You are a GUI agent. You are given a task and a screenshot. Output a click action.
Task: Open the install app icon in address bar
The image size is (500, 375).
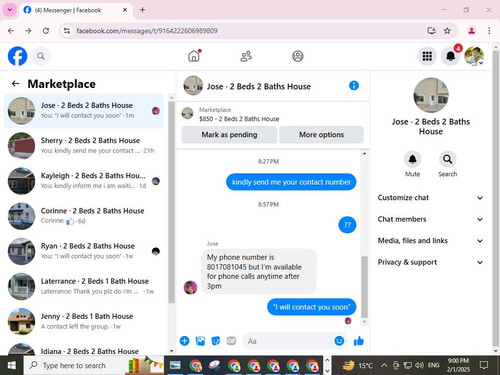point(431,31)
